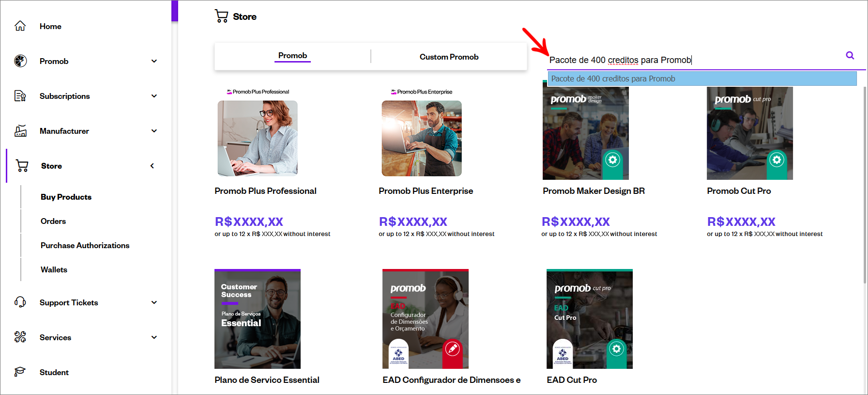Expand the Services menu chevron
Image resolution: width=868 pixels, height=395 pixels.
154,337
